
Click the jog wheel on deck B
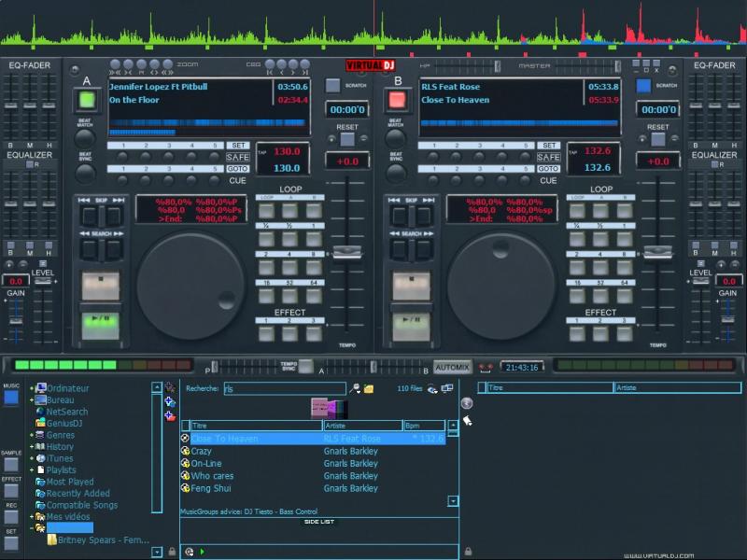[501, 286]
